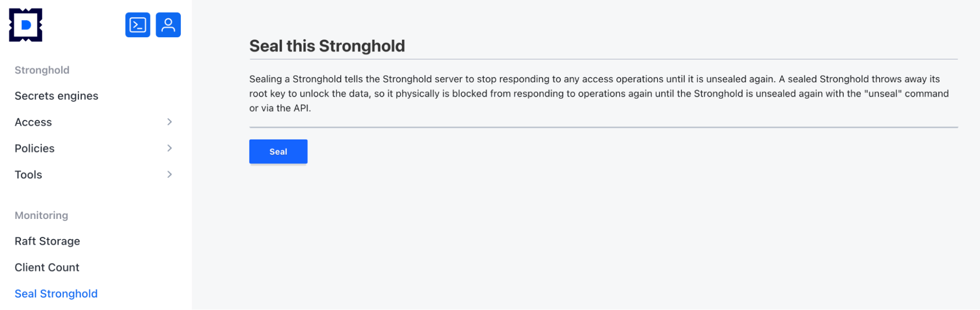Click the divider line below the page heading
The height and width of the screenshot is (310, 980).
point(603,59)
